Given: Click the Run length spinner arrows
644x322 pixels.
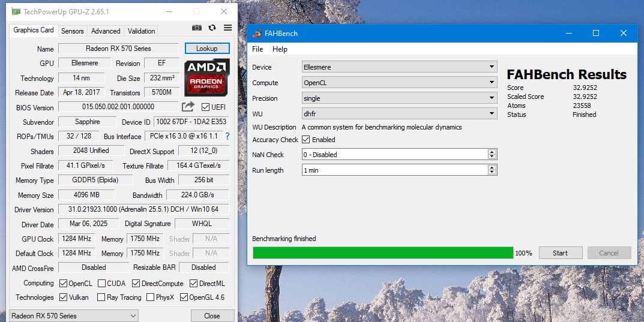Looking at the screenshot, I should (x=492, y=170).
